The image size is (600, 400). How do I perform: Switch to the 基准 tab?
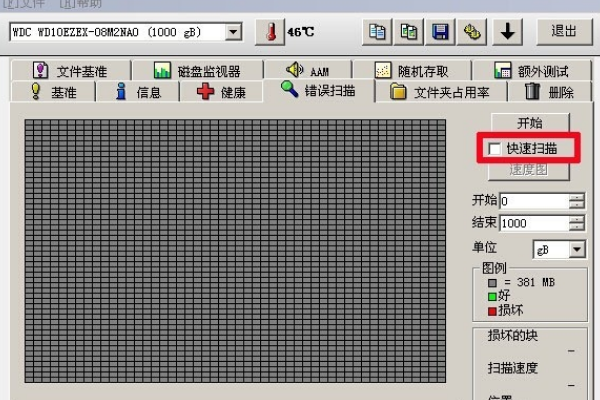click(x=53, y=92)
